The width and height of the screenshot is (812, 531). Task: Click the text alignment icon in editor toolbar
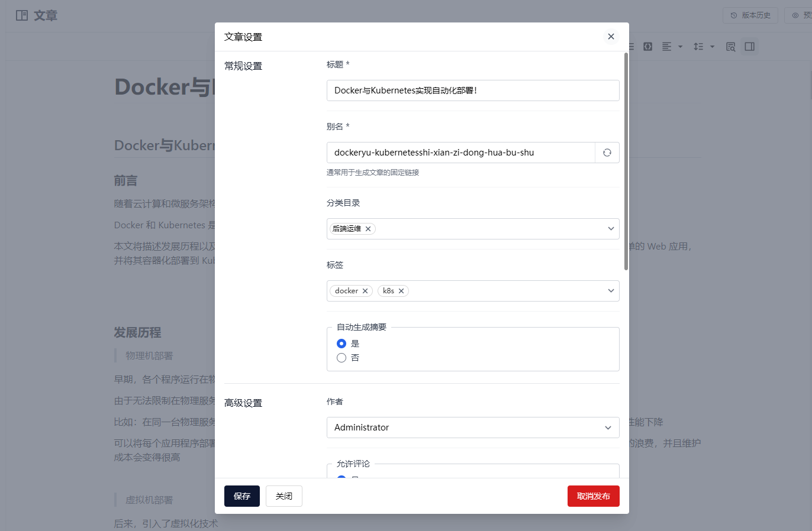(667, 47)
